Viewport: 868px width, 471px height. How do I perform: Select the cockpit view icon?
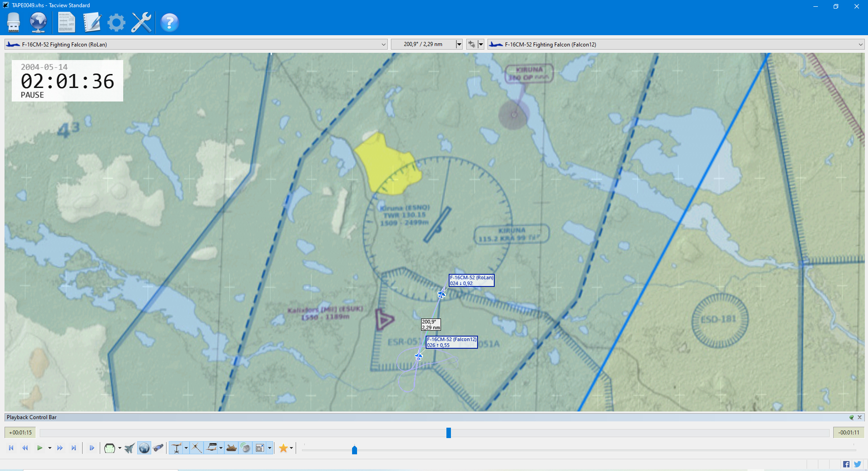(x=110, y=448)
